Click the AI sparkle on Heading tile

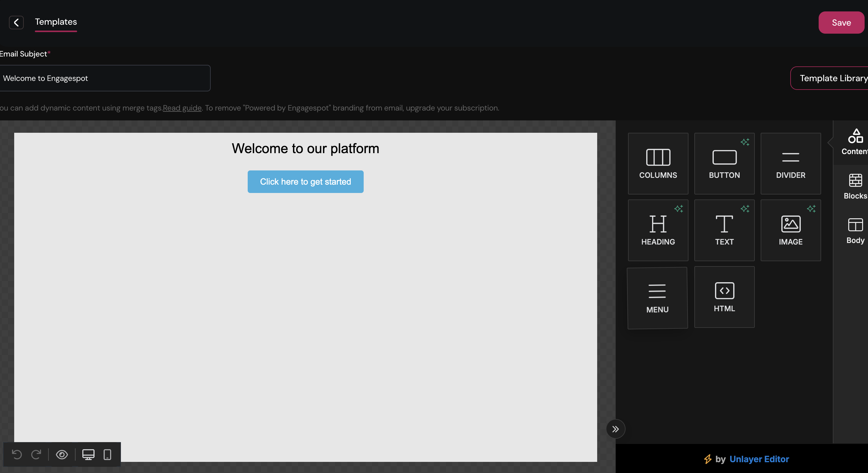[679, 209]
